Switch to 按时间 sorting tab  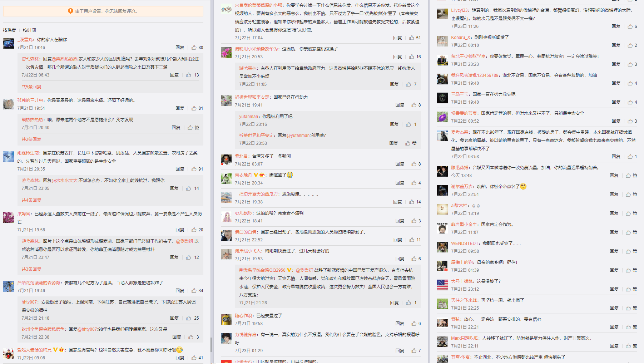pos(30,30)
